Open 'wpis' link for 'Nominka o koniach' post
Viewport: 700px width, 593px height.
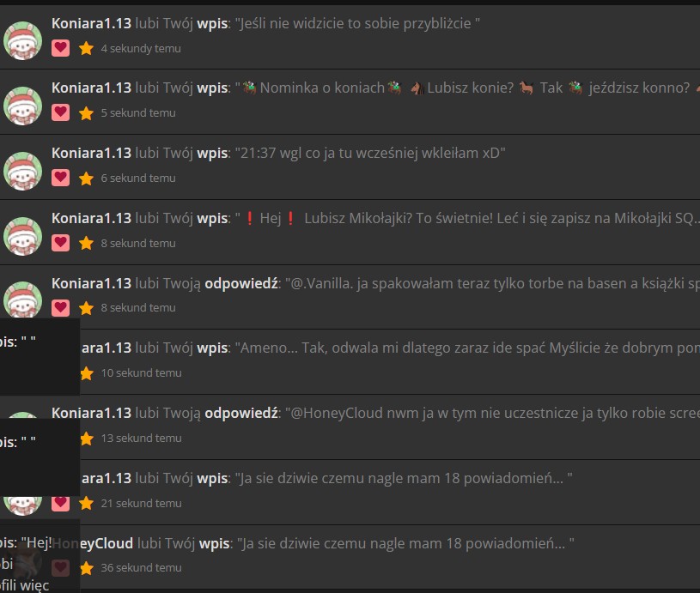tap(212, 88)
